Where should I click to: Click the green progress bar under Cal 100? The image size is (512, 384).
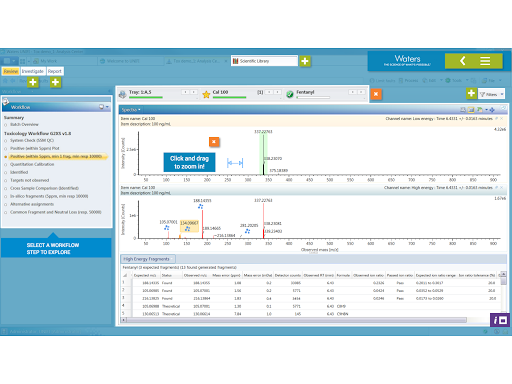click(x=229, y=97)
